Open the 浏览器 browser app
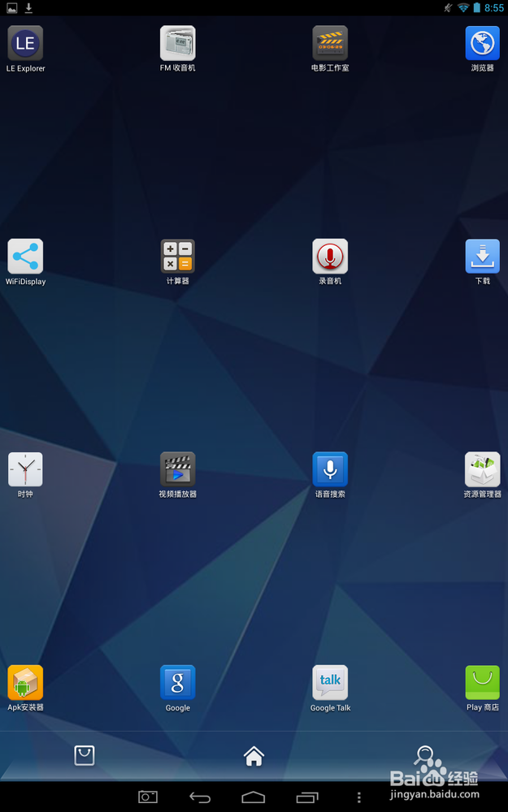Image resolution: width=508 pixels, height=812 pixels. (x=483, y=44)
